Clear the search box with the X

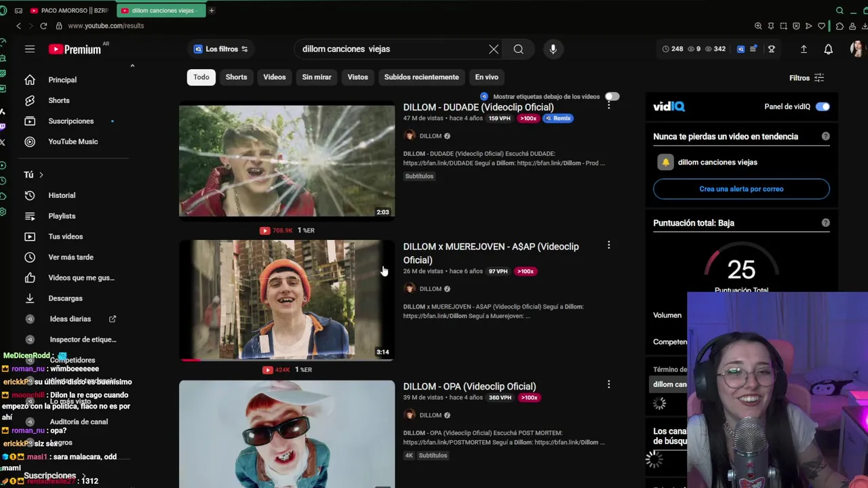[494, 49]
